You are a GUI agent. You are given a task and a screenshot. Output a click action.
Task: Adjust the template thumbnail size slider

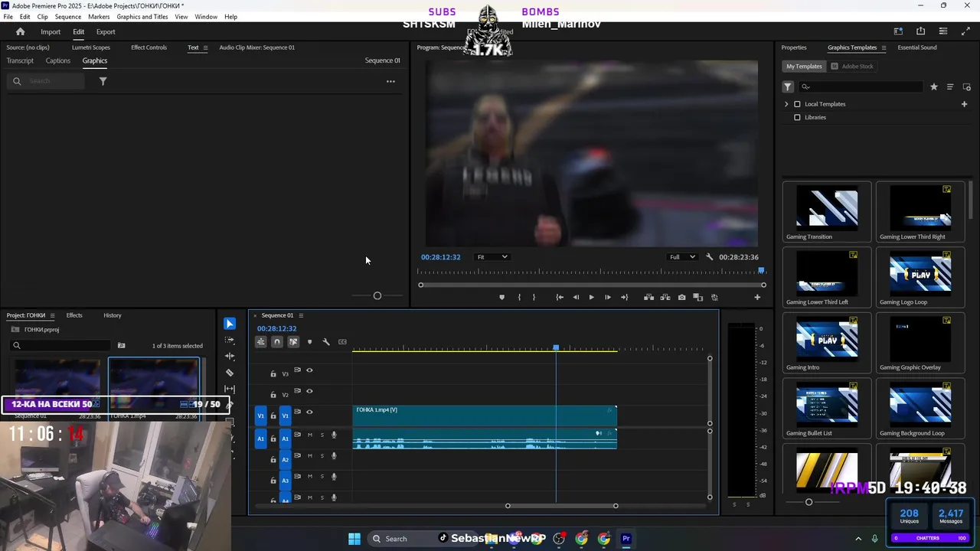tap(809, 502)
